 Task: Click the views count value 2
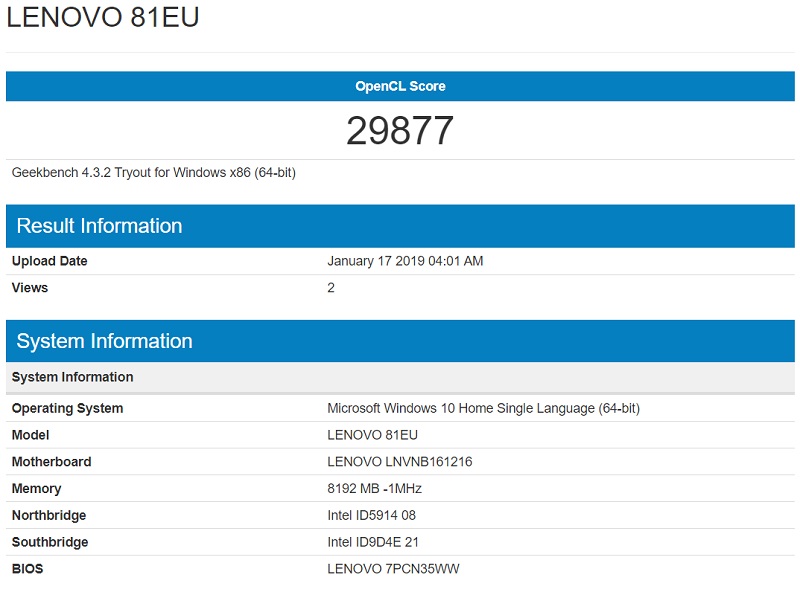331,288
